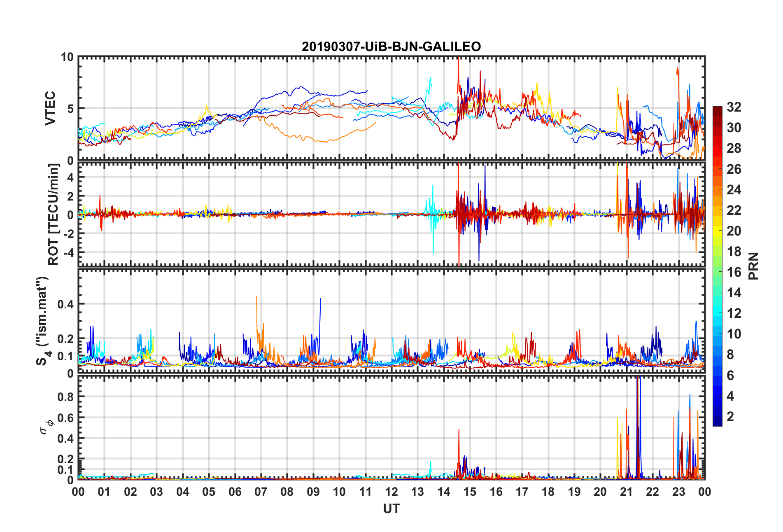Viewport: 783px width, 532px height.
Task: Click the "0.4" tick on the S4 axis
Action: 65,304
